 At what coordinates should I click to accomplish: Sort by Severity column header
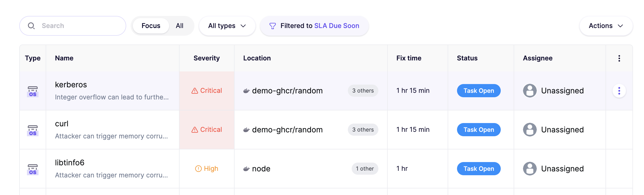coord(207,58)
